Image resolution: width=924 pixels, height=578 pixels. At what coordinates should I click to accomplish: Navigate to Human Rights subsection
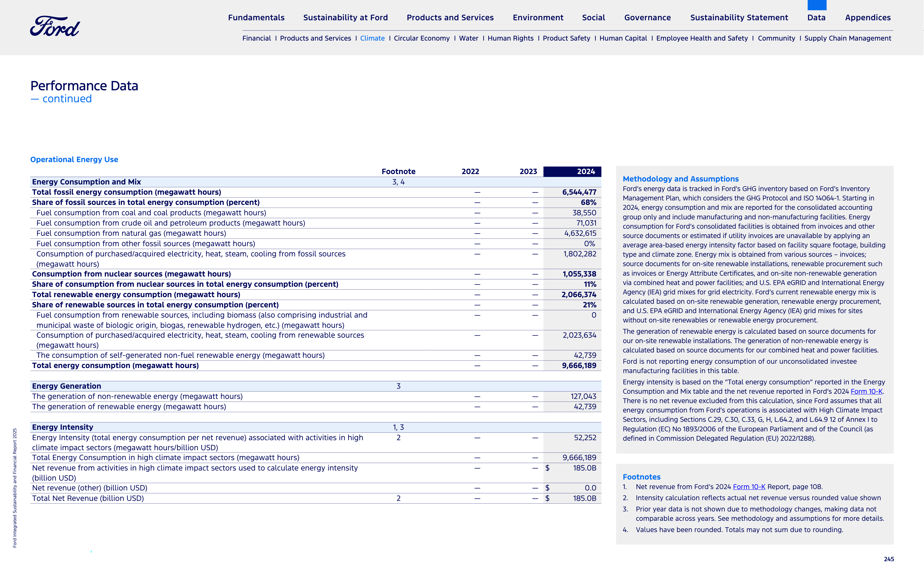coord(510,38)
